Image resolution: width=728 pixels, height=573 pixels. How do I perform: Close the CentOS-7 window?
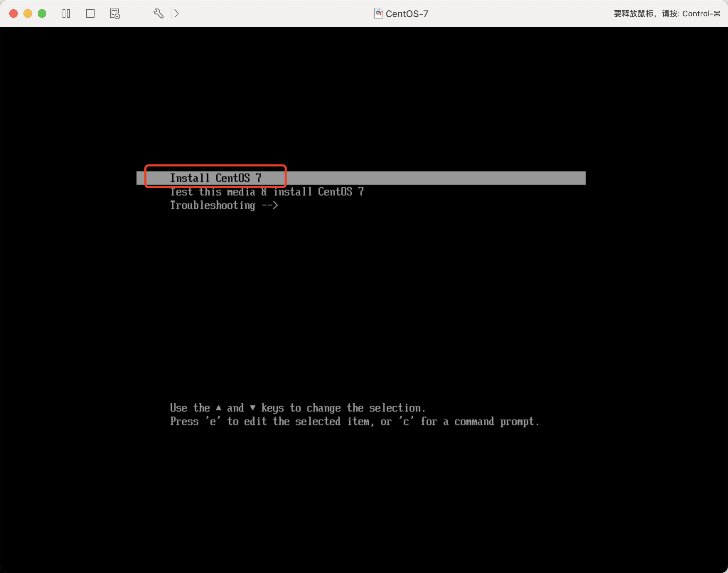(x=14, y=14)
